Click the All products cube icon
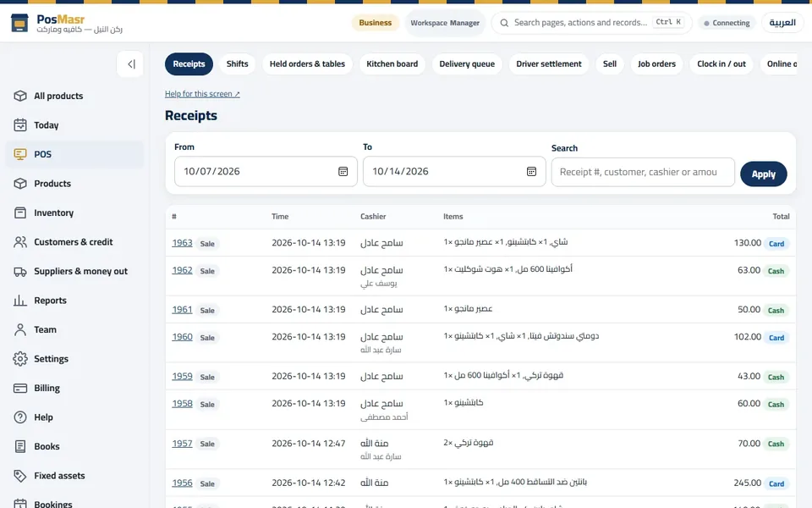The width and height of the screenshot is (812, 508). pos(20,96)
